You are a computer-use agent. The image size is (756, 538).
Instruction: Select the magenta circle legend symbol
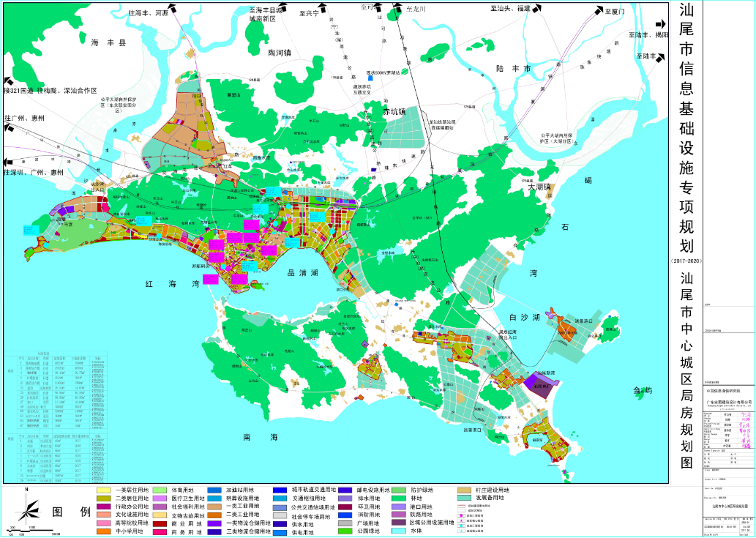[461, 515]
